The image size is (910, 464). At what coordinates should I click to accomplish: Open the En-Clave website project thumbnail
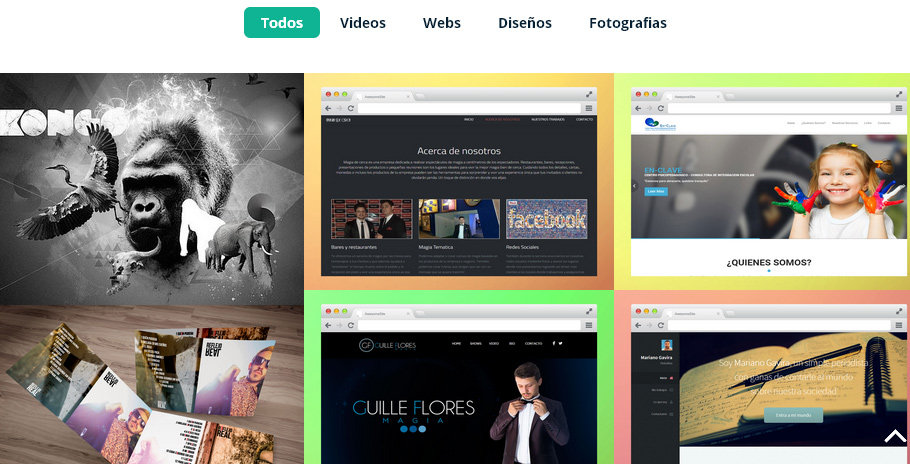[762, 182]
